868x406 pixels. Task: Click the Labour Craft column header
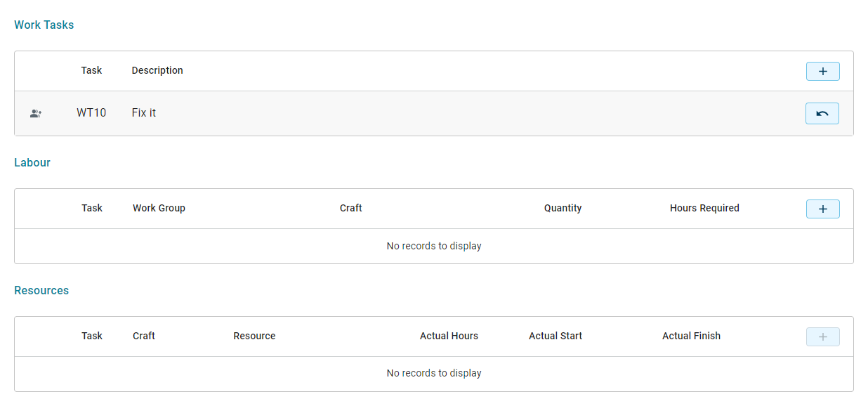(351, 208)
